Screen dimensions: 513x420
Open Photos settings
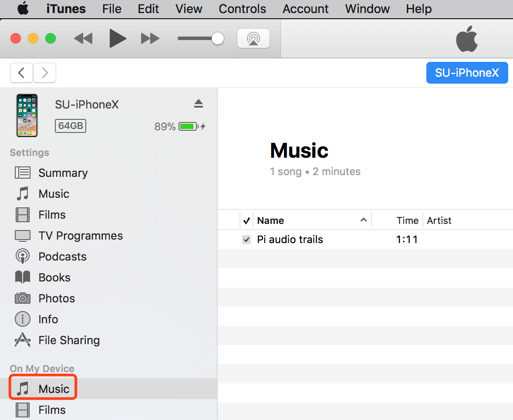pyautogui.click(x=57, y=298)
